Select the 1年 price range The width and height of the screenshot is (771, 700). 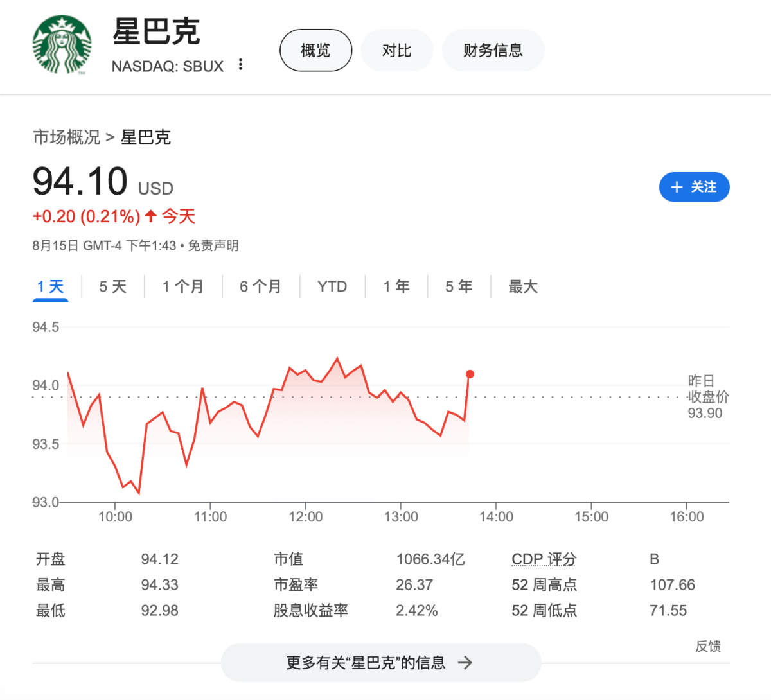[396, 286]
